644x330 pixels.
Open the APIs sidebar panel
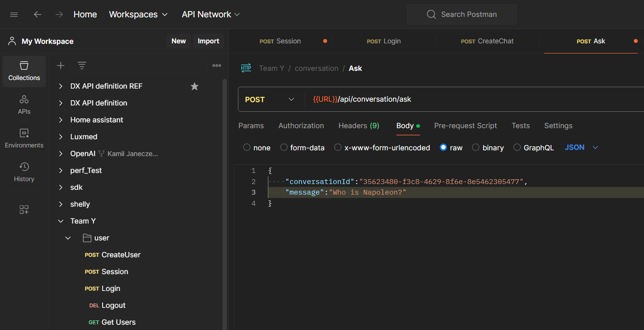[x=24, y=105]
